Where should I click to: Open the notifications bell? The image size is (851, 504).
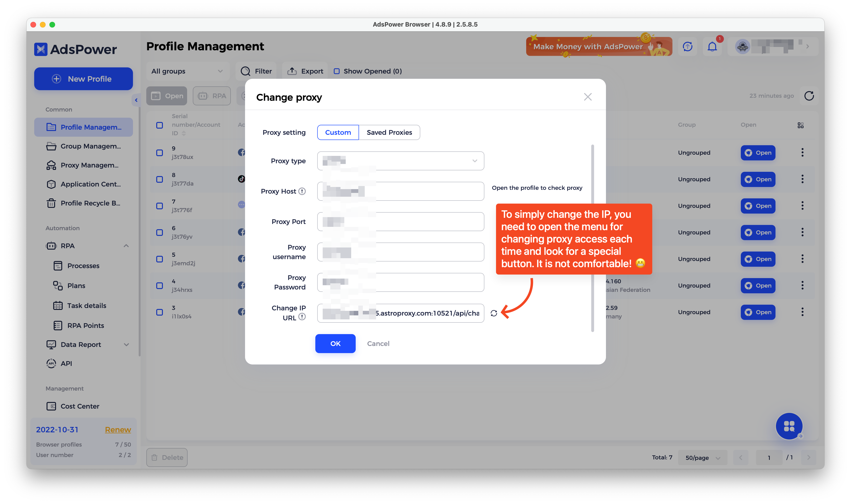(x=712, y=47)
